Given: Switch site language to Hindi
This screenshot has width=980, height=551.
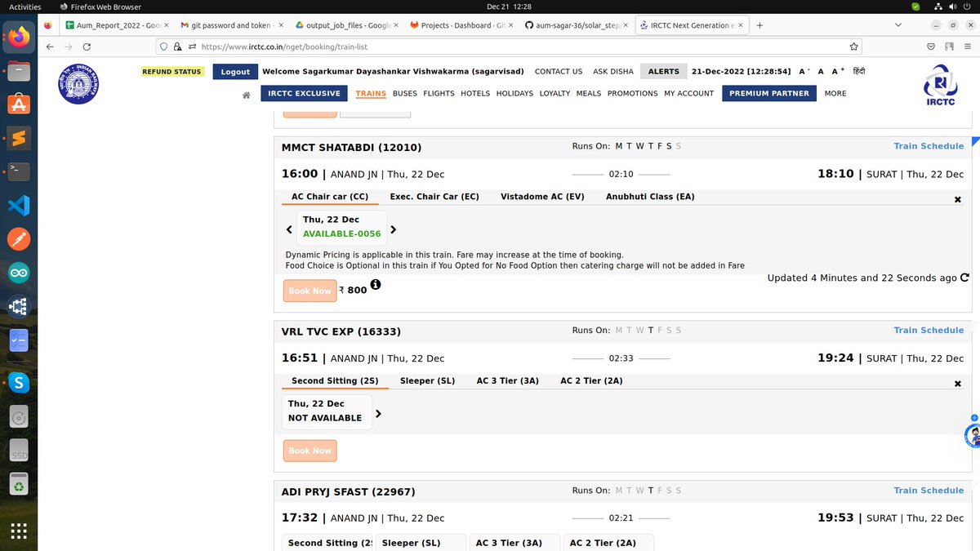Looking at the screenshot, I should click(x=858, y=71).
